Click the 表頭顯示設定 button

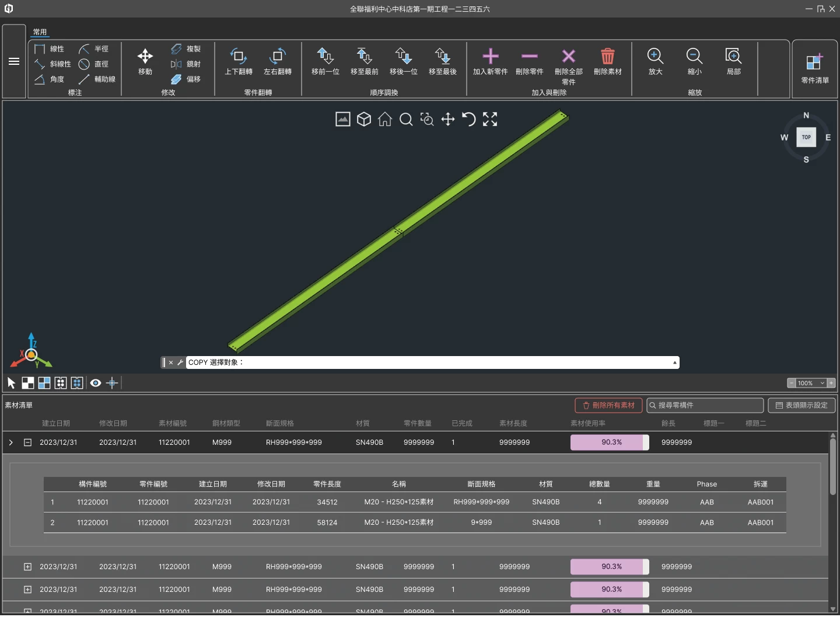point(801,405)
